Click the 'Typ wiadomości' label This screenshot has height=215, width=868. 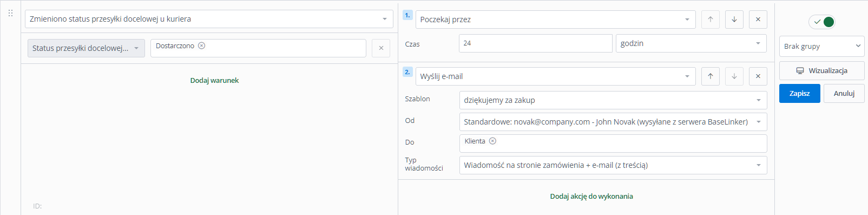(x=424, y=164)
